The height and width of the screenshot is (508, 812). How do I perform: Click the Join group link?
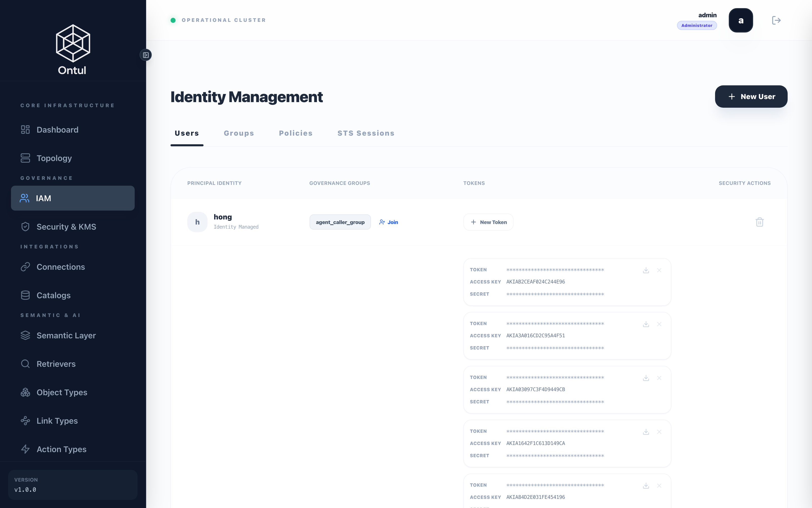(388, 222)
